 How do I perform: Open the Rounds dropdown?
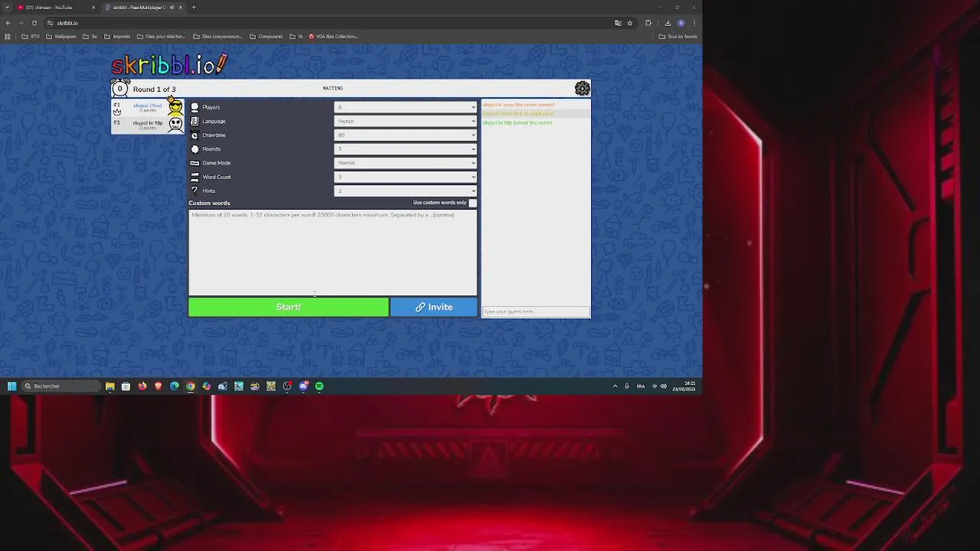pyautogui.click(x=406, y=148)
